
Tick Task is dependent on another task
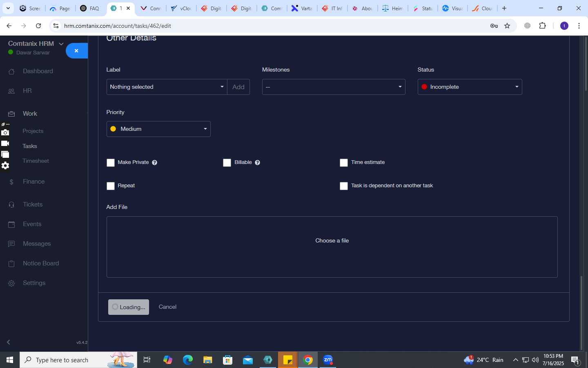[344, 186]
